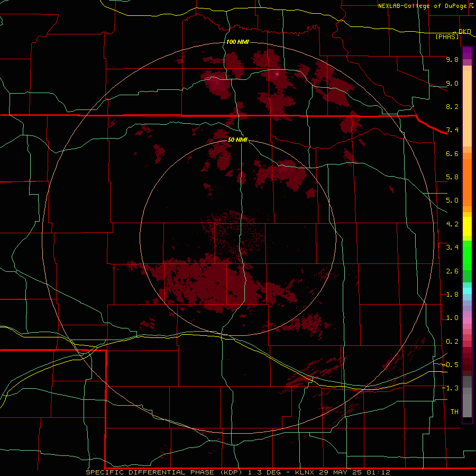Click the 29 MAY 25 date text
This screenshot has height=476, width=476.
(x=341, y=472)
